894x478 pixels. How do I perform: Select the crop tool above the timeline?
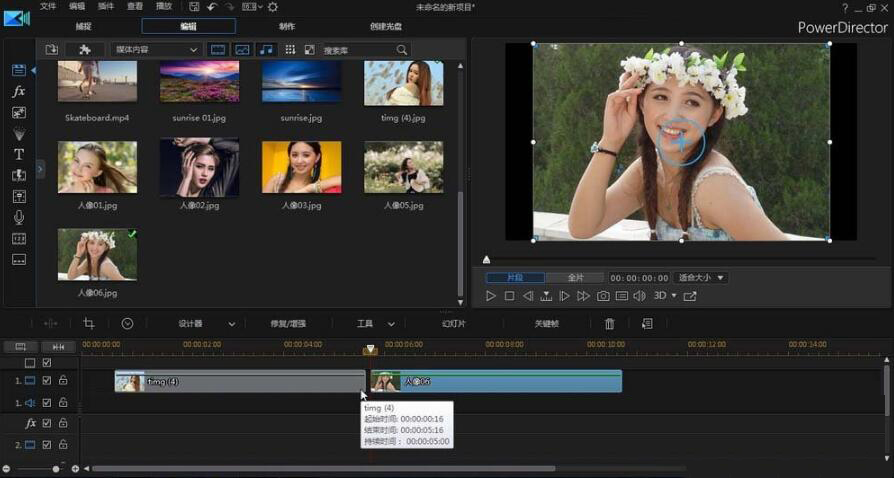[x=89, y=324]
